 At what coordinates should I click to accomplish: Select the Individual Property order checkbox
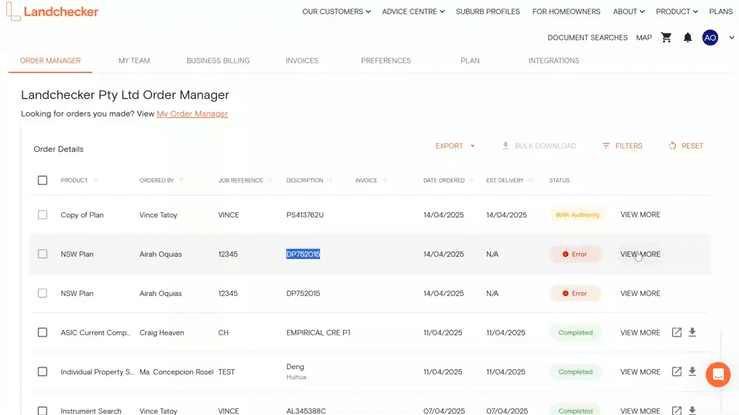pos(42,372)
